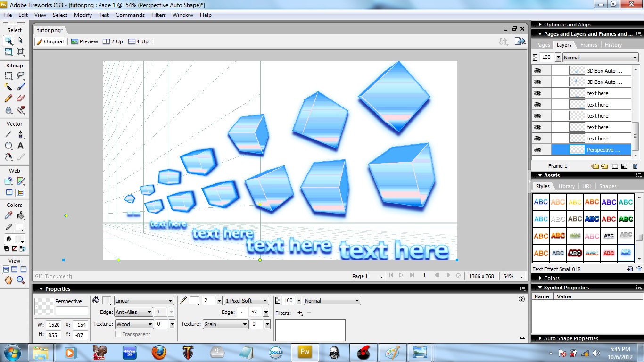This screenshot has width=644, height=362.
Task: Open the blend mode dropdown showing Normal
Action: tap(332, 300)
